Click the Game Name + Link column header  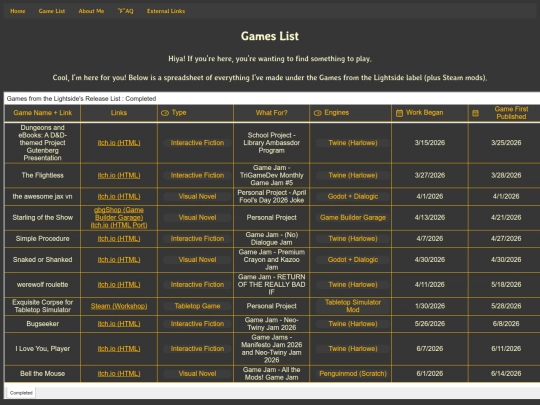click(x=43, y=113)
